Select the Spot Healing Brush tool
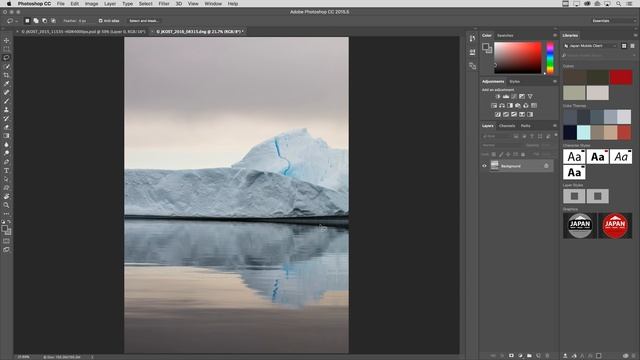 pos(7,93)
